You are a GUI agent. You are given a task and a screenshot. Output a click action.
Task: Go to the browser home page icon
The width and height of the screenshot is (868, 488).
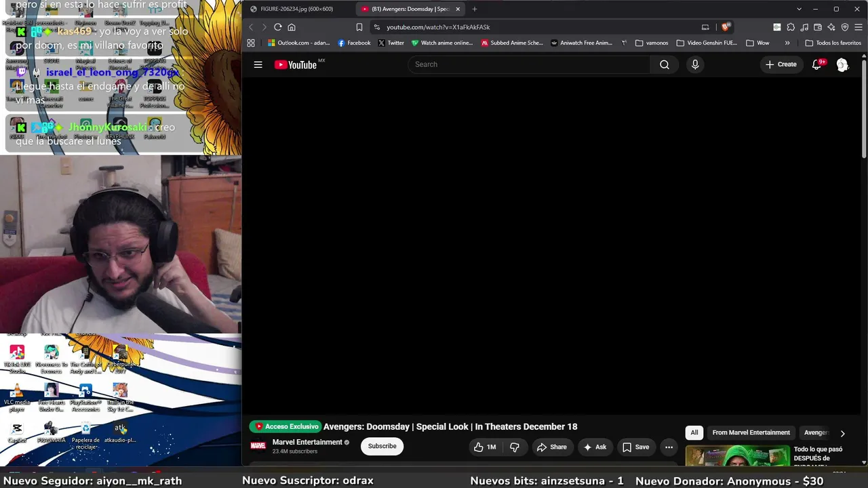(x=292, y=27)
